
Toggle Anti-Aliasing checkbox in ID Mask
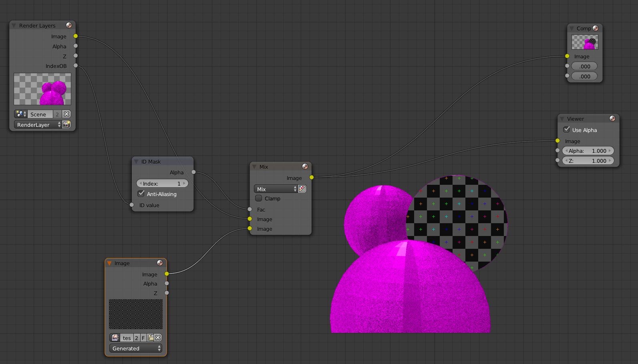point(141,194)
